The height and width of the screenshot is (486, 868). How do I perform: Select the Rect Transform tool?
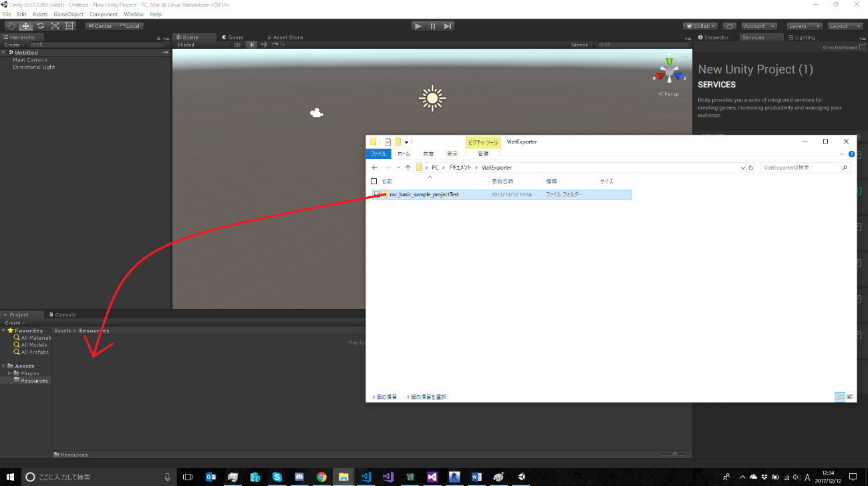click(x=69, y=25)
